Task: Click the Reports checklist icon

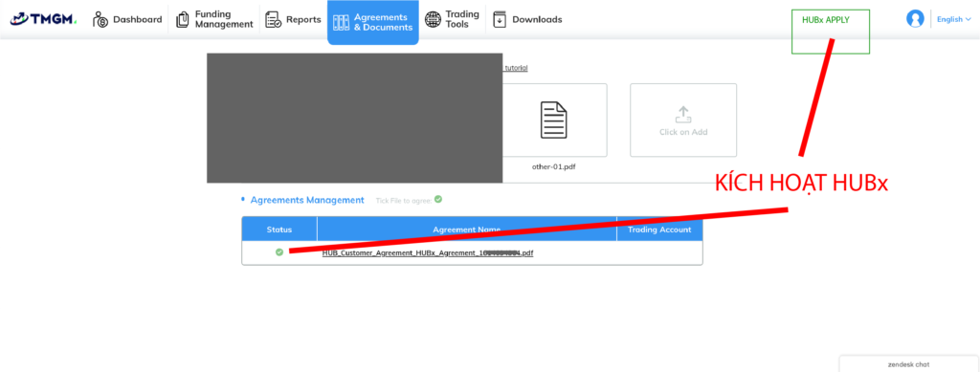Action: click(x=273, y=19)
